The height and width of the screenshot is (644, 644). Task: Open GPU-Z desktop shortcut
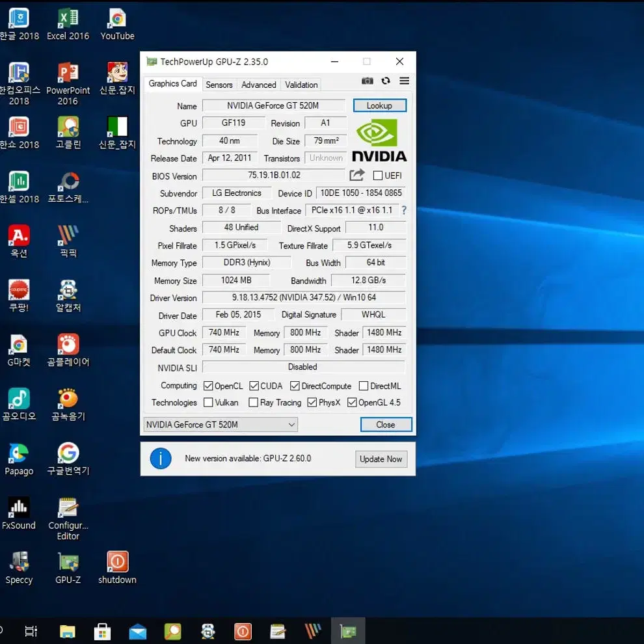coord(68,568)
